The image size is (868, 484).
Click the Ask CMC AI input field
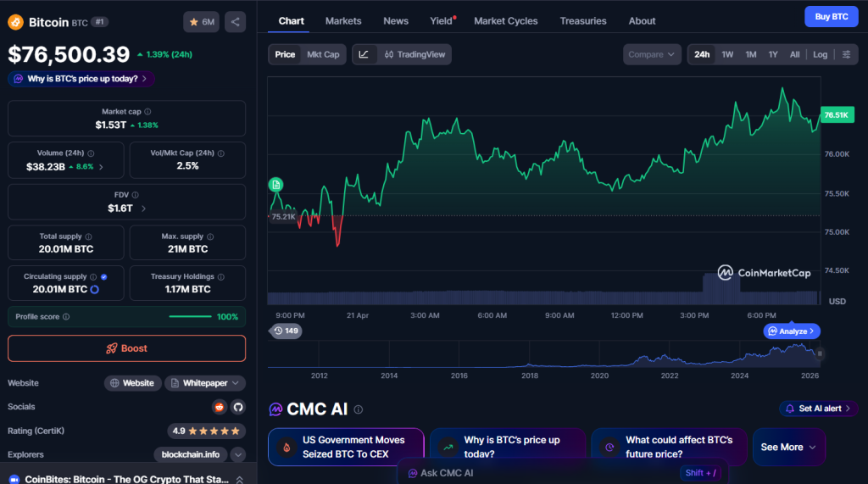tap(542, 473)
